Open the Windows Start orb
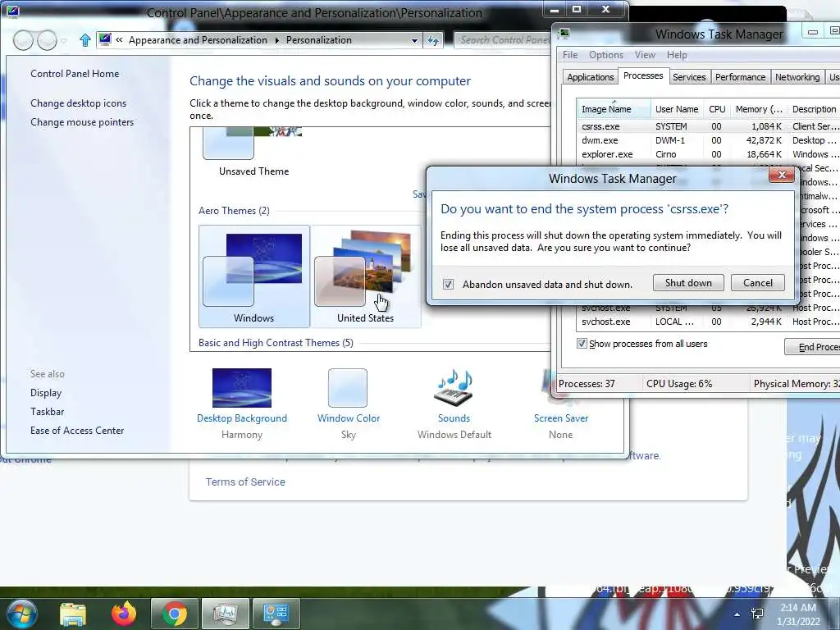 pos(21,614)
